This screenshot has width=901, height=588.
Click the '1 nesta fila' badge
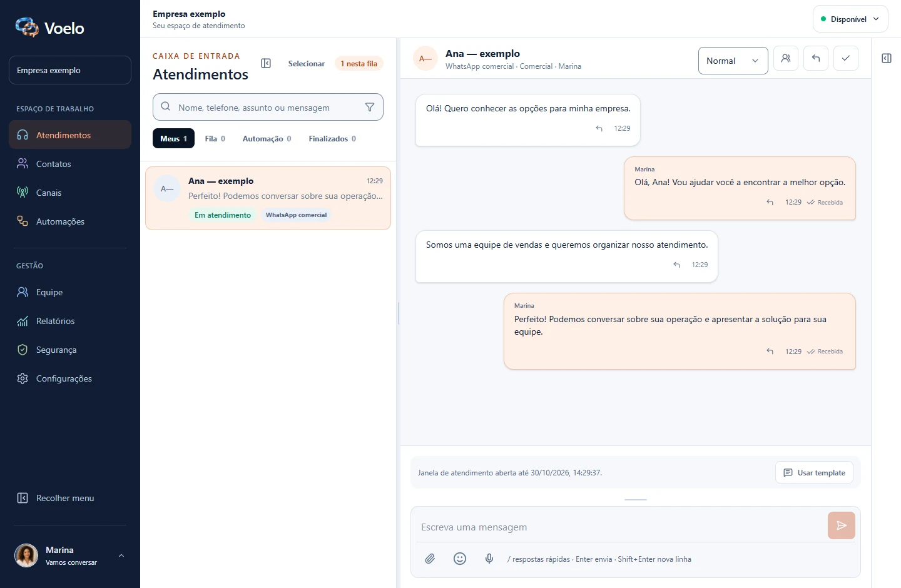359,63
